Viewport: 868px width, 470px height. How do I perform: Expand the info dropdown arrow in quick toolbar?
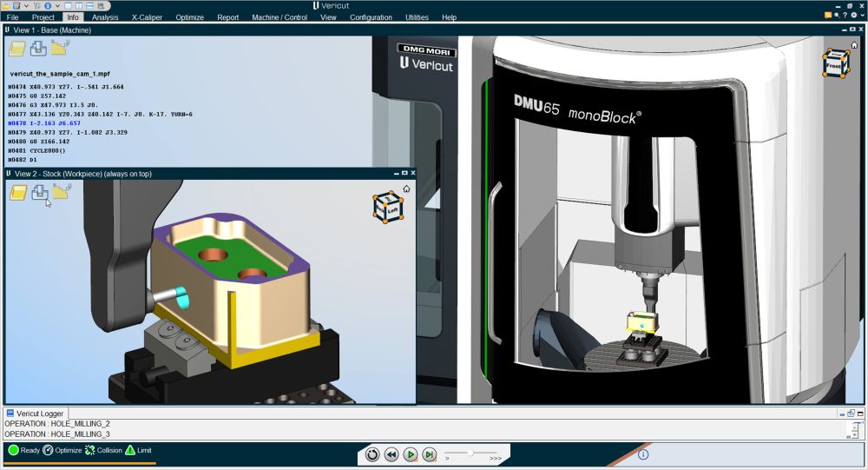point(57,5)
